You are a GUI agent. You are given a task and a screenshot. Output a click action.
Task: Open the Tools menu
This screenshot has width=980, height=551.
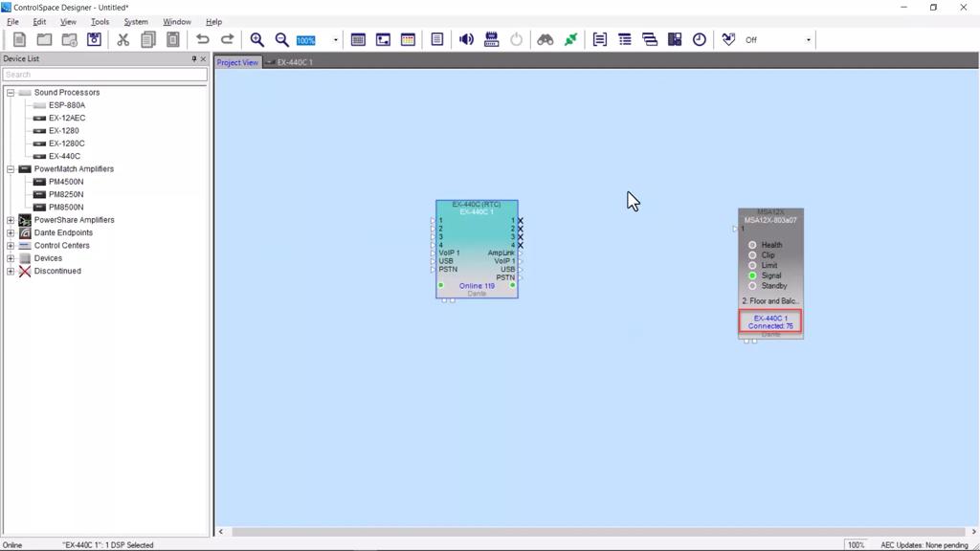click(100, 21)
